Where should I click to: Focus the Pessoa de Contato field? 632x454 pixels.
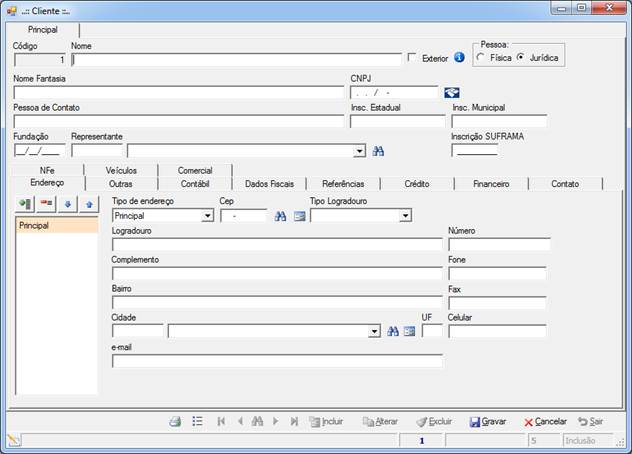pyautogui.click(x=179, y=121)
